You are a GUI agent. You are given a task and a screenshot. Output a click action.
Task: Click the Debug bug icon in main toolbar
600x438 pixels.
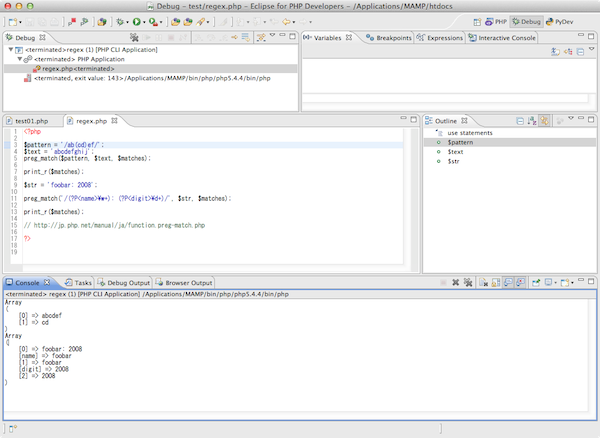tap(120, 22)
